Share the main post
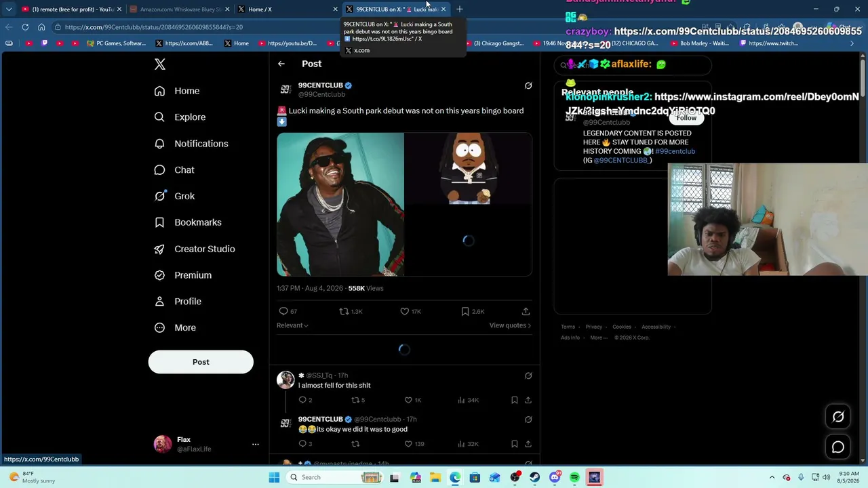 [526, 311]
